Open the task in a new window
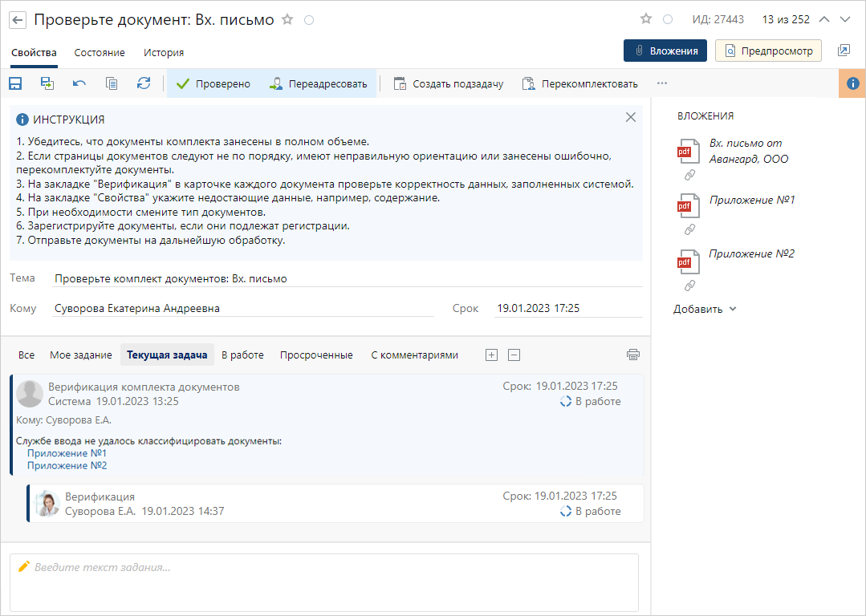This screenshot has width=866, height=616. pos(843,51)
